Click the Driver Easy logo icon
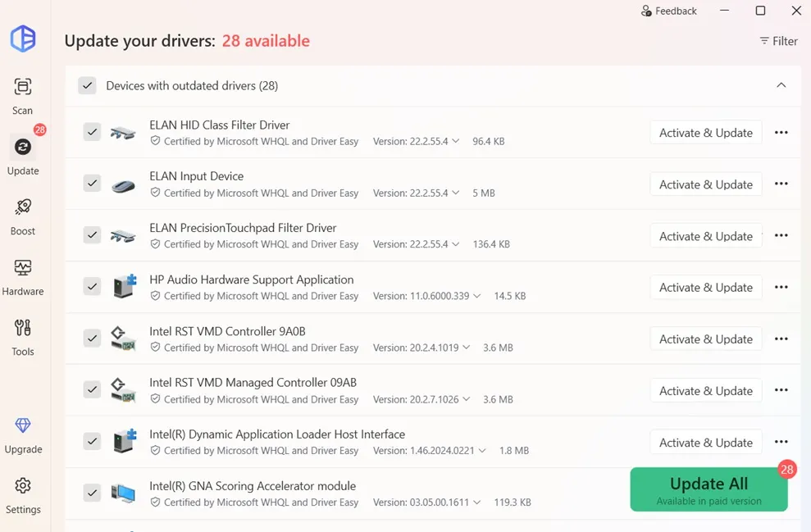This screenshot has width=811, height=532. coord(23,39)
